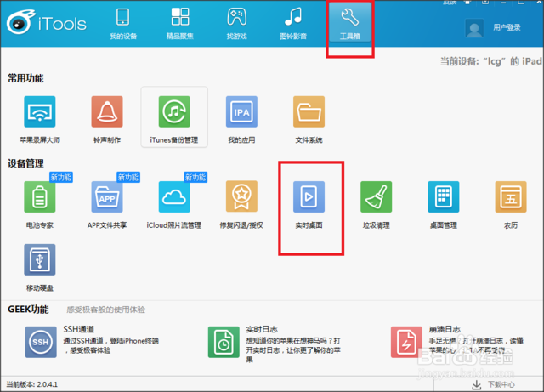Open 桌面管理 desktop management
This screenshot has height=392, width=544.
pos(443,197)
